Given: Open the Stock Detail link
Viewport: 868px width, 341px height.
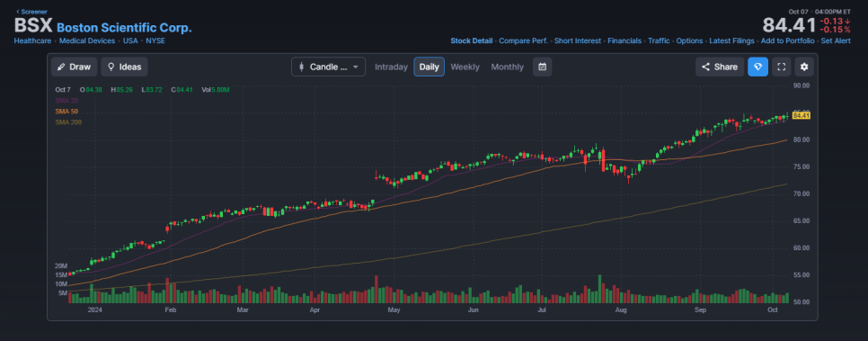Looking at the screenshot, I should click(x=471, y=41).
